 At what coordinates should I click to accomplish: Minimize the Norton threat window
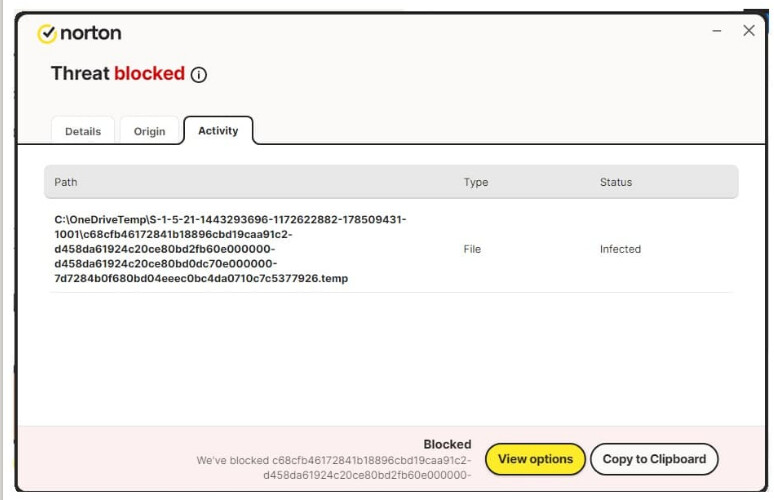717,32
